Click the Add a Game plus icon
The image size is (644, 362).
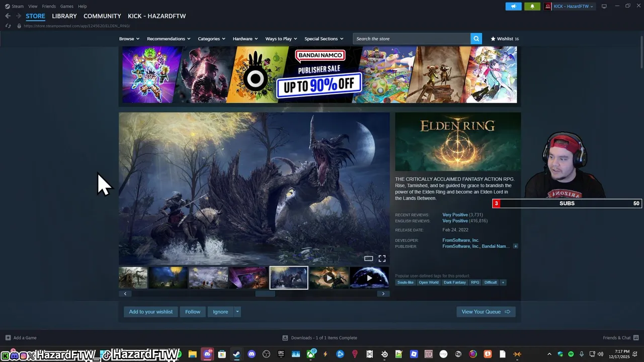point(8,338)
